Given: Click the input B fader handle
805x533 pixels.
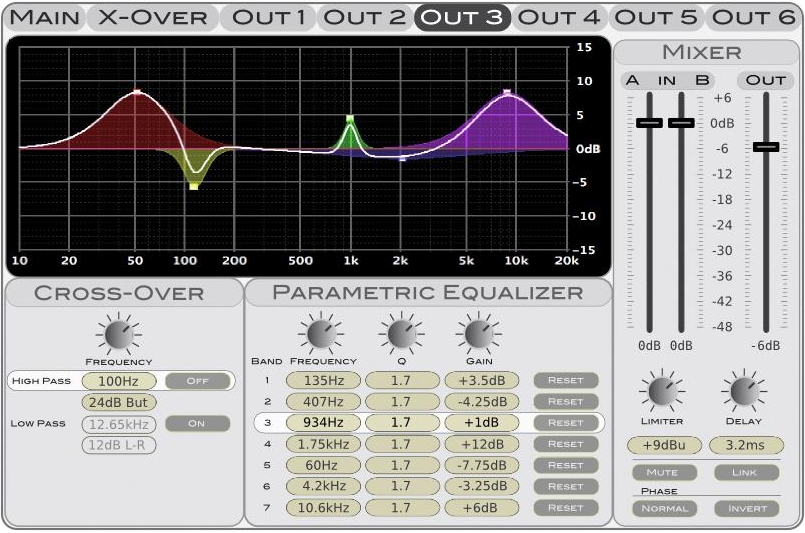Looking at the screenshot, I should click(x=681, y=123).
